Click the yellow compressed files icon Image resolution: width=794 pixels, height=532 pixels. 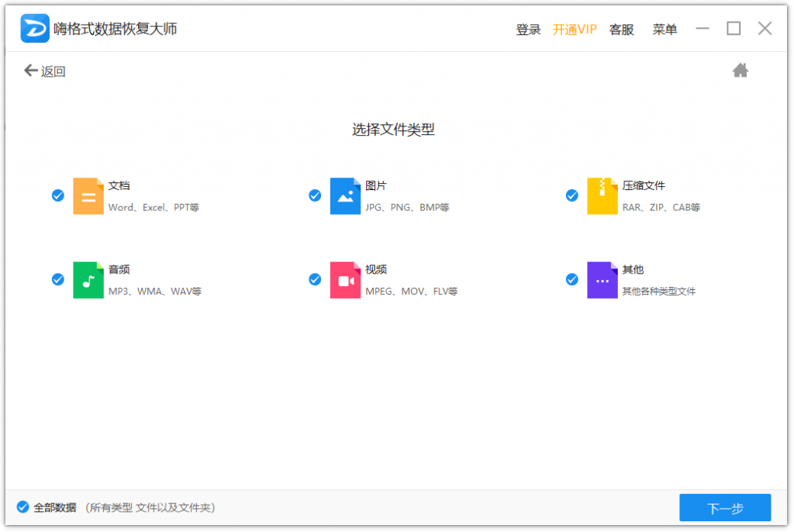(602, 196)
